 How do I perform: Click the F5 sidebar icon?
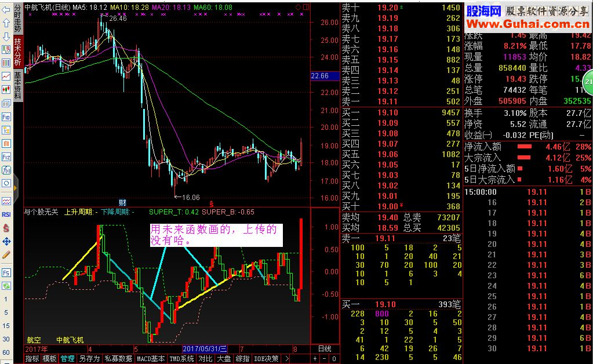click(x=6, y=273)
